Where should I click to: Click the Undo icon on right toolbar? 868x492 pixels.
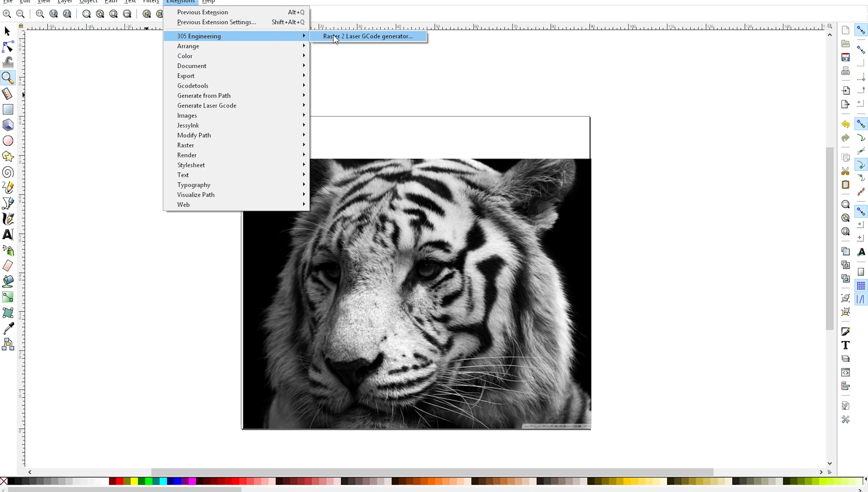click(x=845, y=124)
